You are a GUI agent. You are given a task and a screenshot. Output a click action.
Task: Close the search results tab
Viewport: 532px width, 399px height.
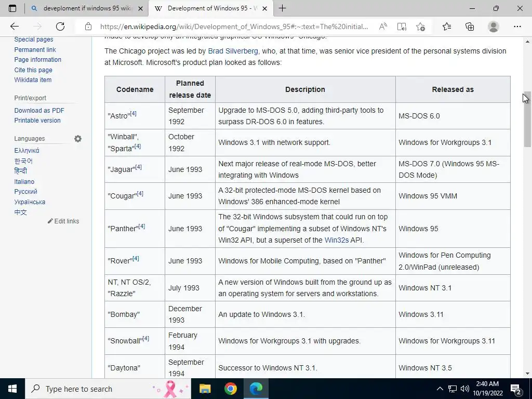[140, 8]
